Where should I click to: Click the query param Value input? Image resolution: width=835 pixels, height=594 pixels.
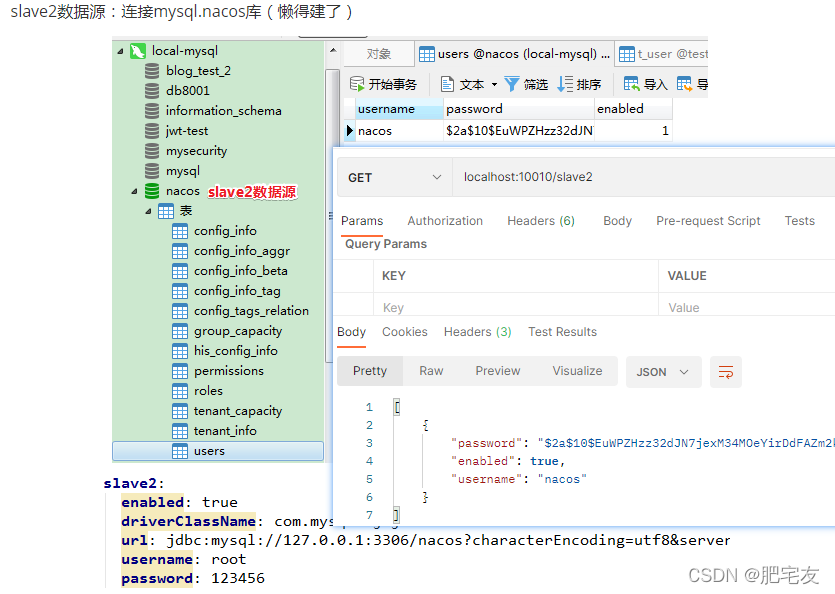tap(747, 307)
